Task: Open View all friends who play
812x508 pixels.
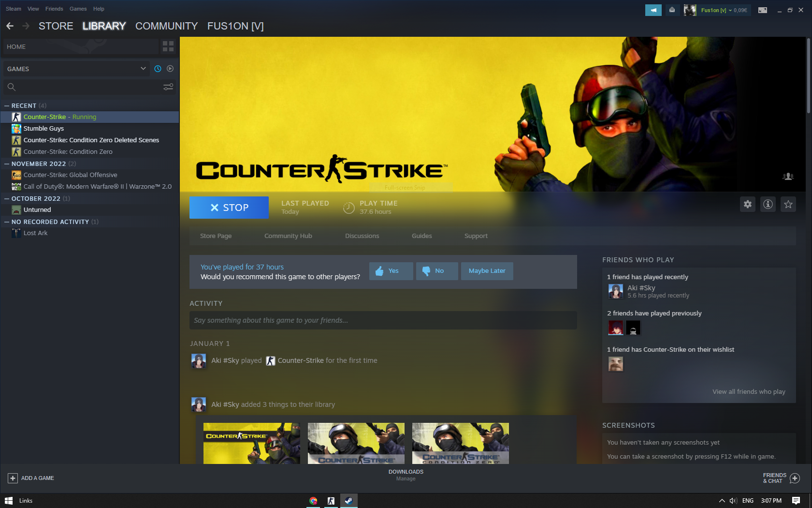Action: click(x=749, y=391)
